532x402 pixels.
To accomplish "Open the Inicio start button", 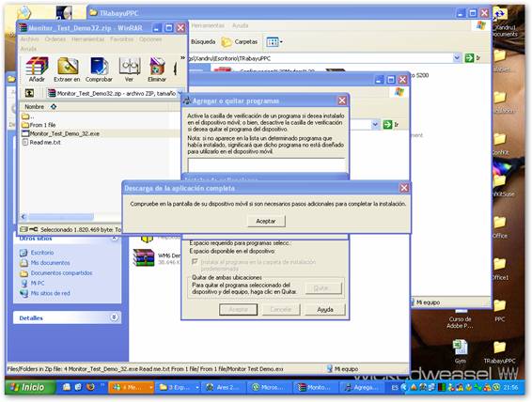I will (30, 387).
